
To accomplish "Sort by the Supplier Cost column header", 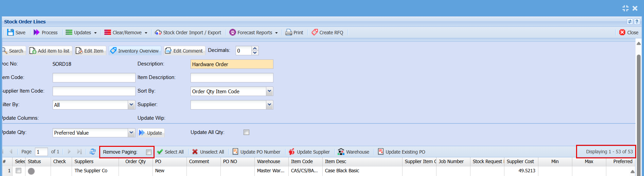I will [521, 161].
